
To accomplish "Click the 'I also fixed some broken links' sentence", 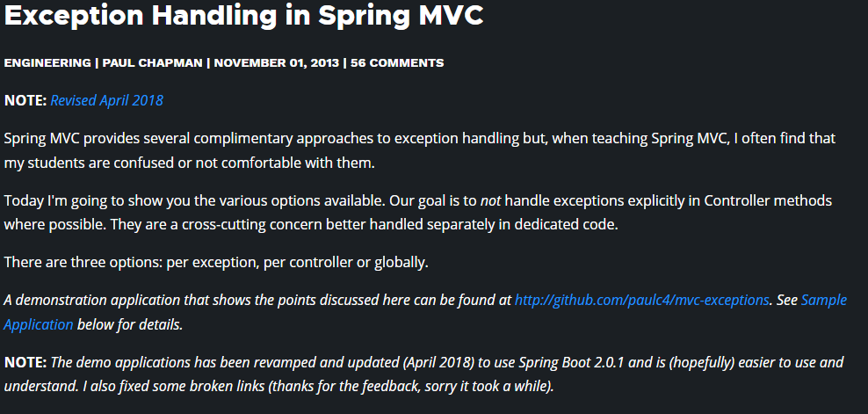I will click(x=318, y=386).
